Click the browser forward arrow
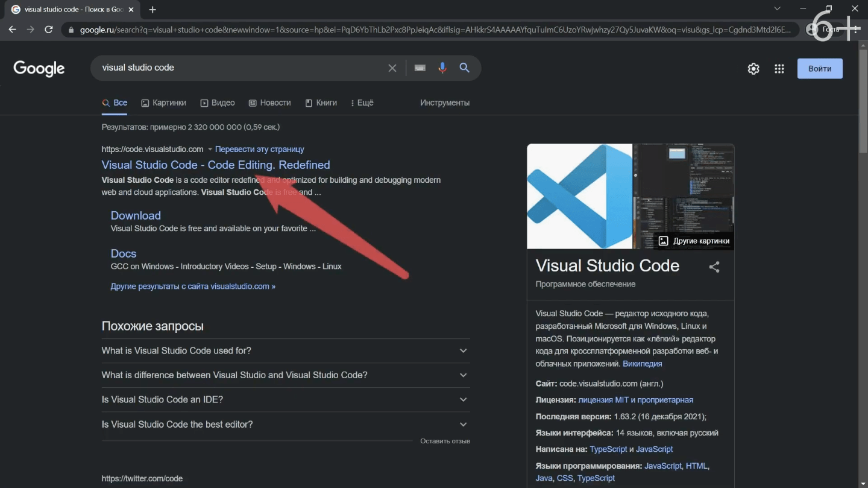 click(x=31, y=30)
